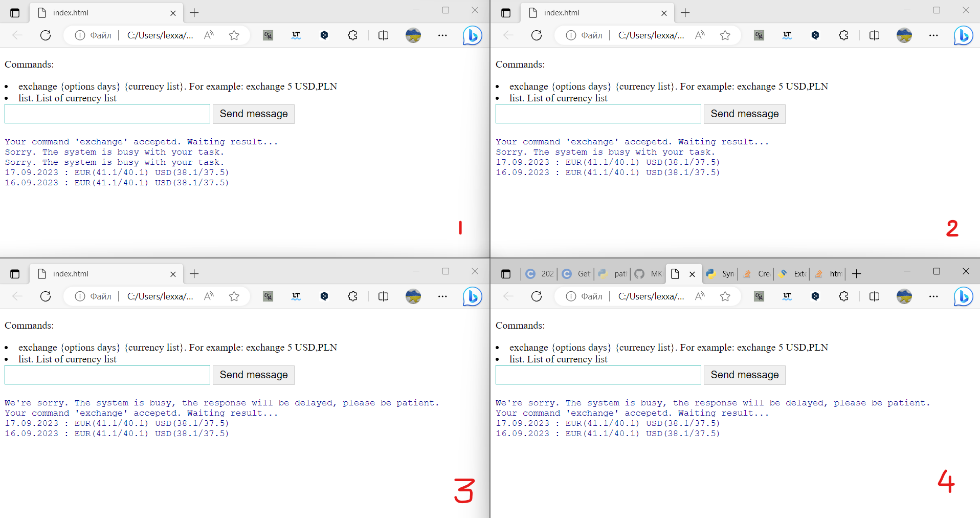Viewport: 980px width, 518px height.
Task: Open tab actions menu in window 1
Action: pyautogui.click(x=15, y=13)
